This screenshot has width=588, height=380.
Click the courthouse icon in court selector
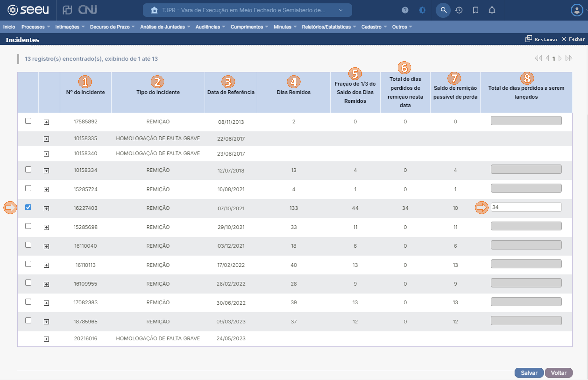pos(154,10)
